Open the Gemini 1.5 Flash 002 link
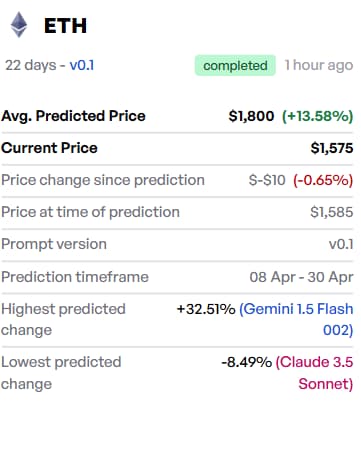Screen dimensions: 361x460 296,319
